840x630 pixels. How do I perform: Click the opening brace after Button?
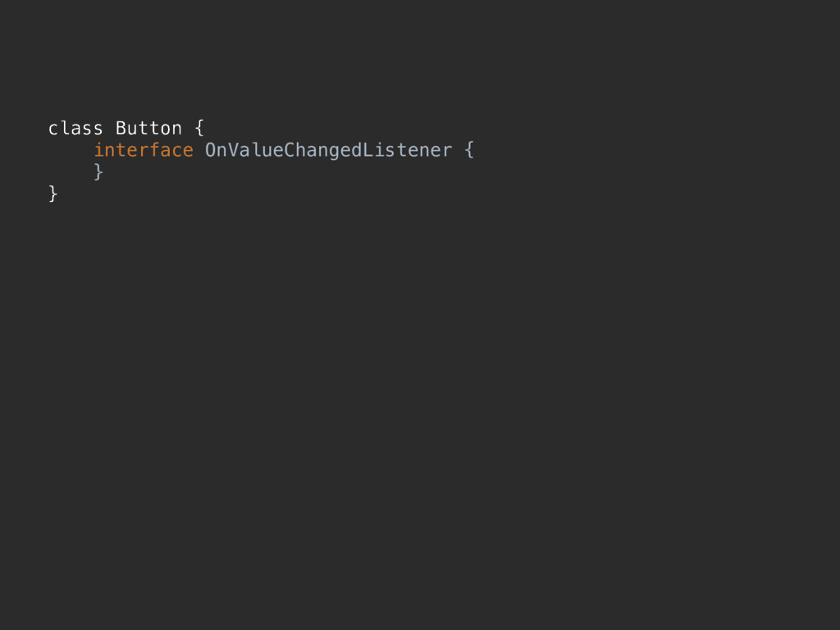coord(199,128)
